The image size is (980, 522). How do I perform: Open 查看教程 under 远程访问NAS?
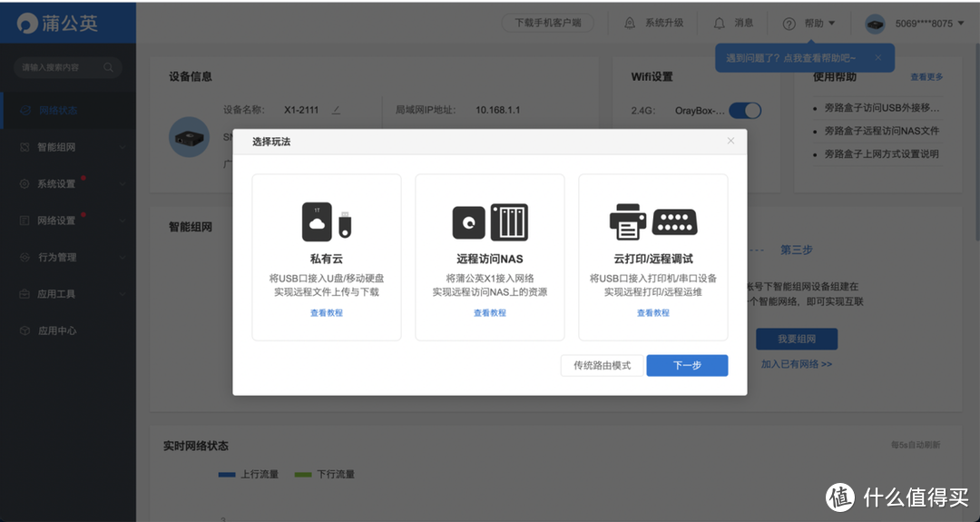coord(490,312)
